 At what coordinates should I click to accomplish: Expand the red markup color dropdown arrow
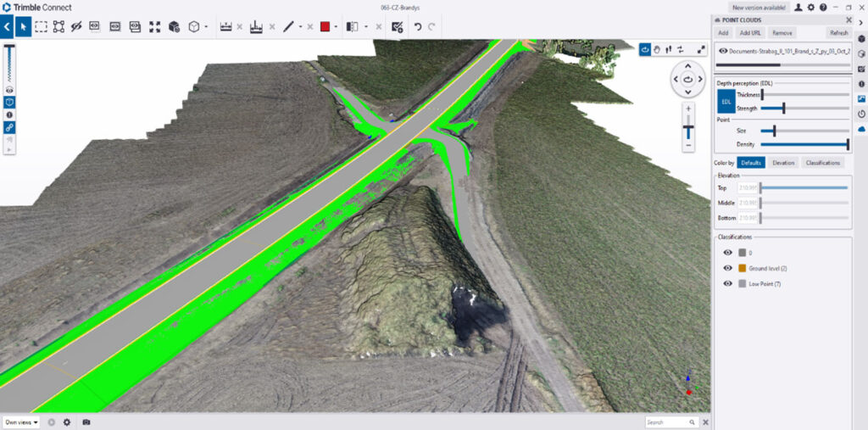pyautogui.click(x=336, y=26)
